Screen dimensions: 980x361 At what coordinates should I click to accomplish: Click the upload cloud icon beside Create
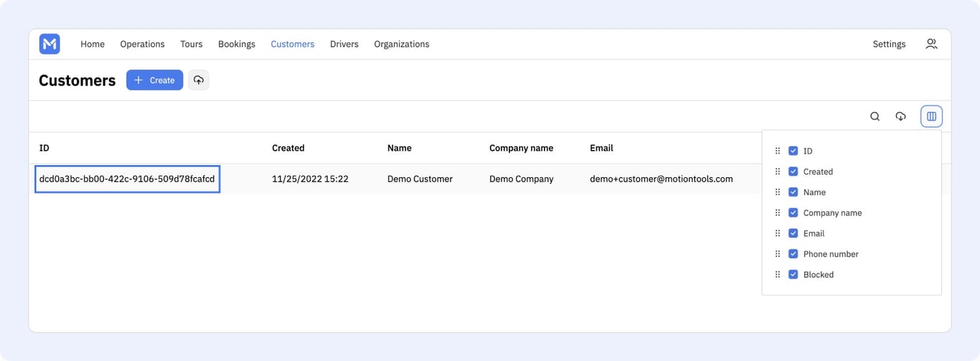(x=199, y=80)
